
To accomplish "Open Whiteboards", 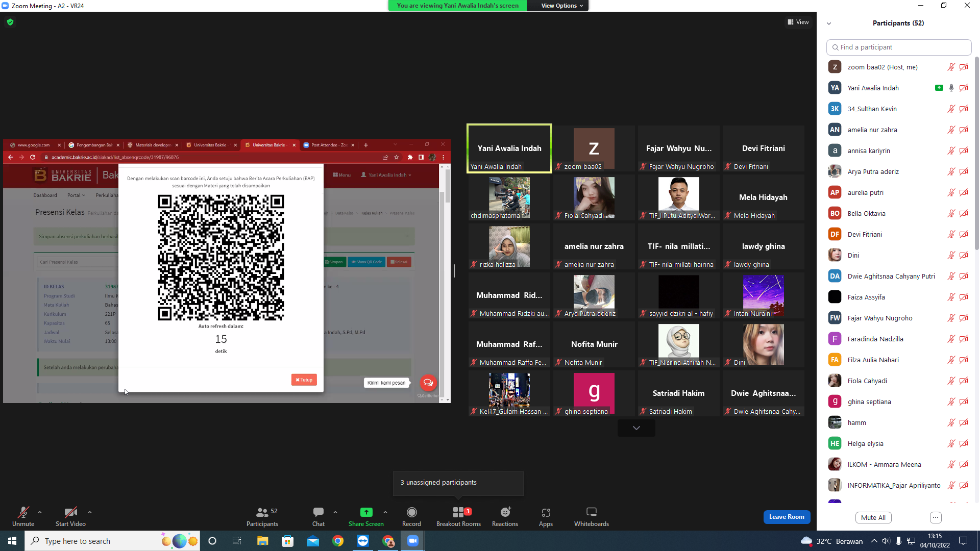I will point(592,516).
